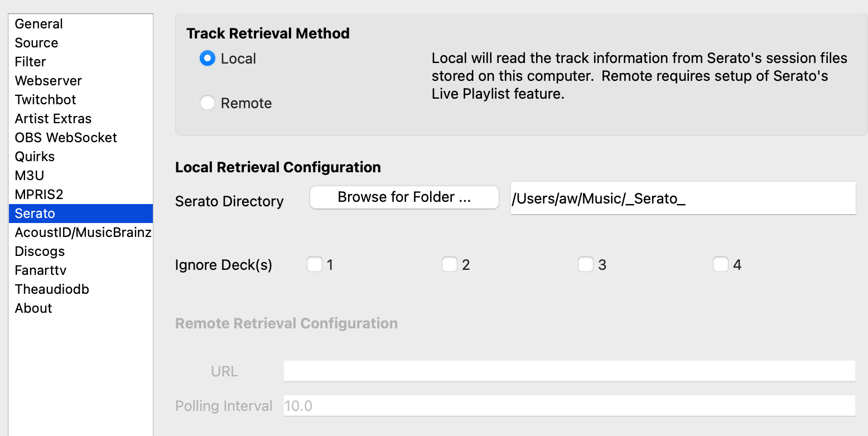Click Browse for Folder button

click(404, 197)
